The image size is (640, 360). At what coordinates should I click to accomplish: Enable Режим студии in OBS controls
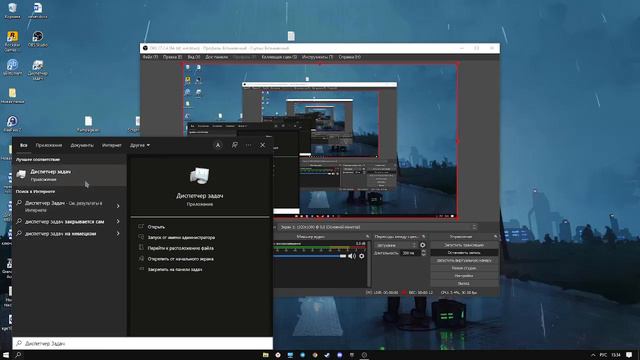464,268
